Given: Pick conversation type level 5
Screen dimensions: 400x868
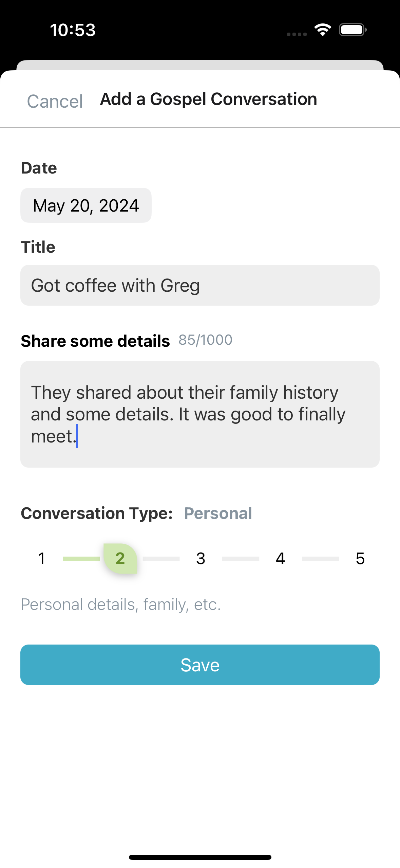Looking at the screenshot, I should (x=360, y=559).
